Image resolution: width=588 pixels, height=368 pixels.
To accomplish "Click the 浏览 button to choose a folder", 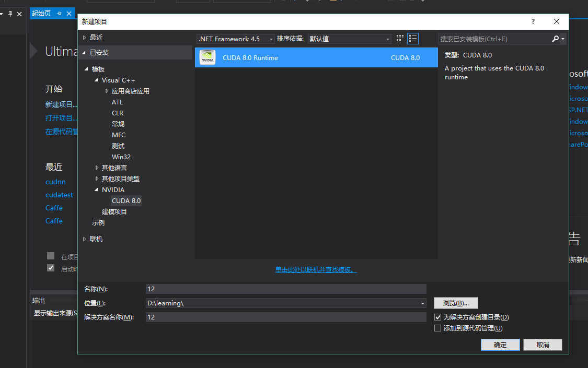I will click(454, 303).
